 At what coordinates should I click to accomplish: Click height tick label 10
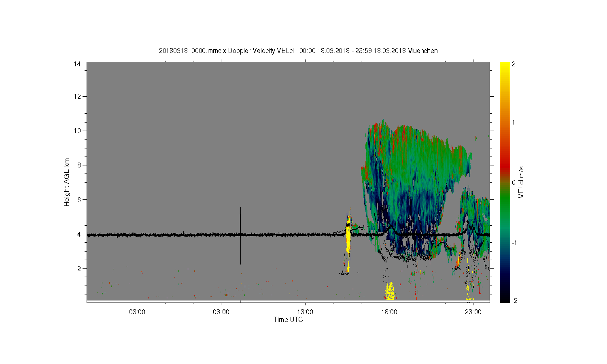click(77, 131)
